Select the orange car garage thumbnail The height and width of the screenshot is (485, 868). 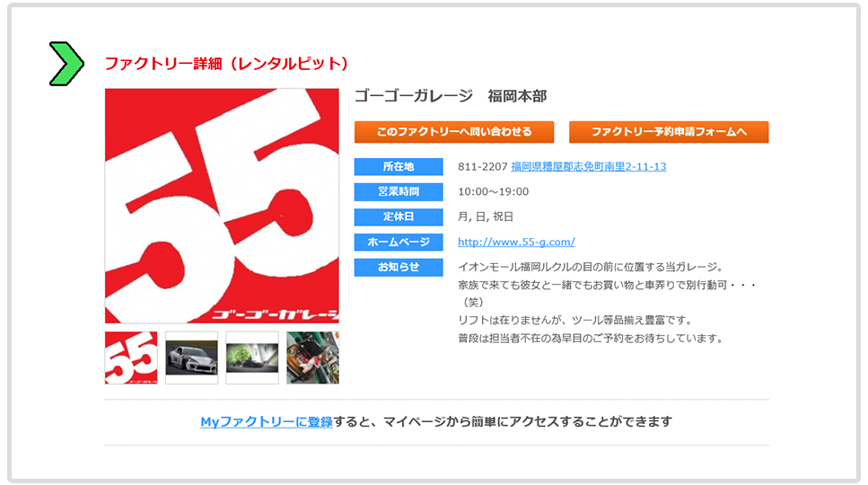(x=312, y=357)
